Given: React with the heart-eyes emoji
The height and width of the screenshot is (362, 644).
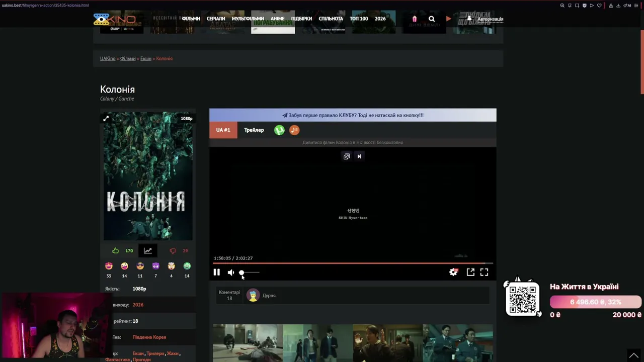Looking at the screenshot, I should point(109,266).
